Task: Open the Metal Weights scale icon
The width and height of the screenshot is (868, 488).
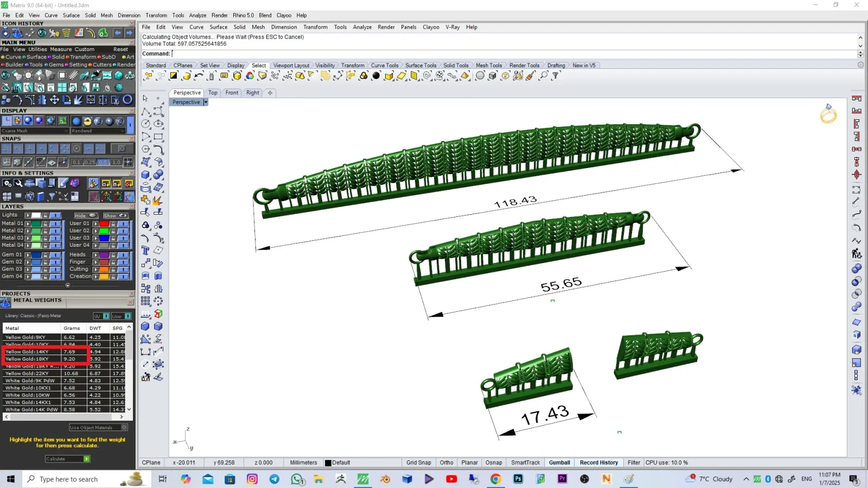Action: click(x=6, y=302)
